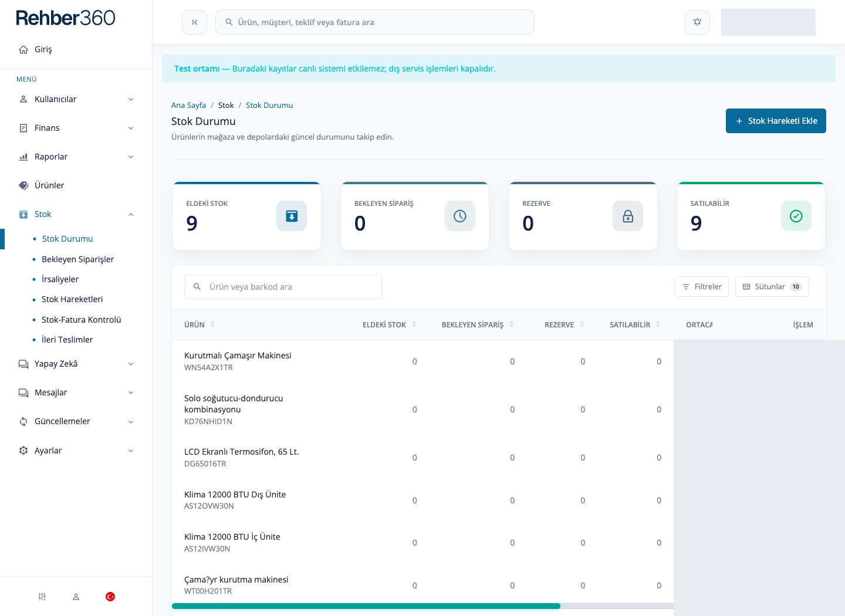The image size is (845, 616).
Task: Open Stok-Fatura Kontrolü submenu item
Action: click(81, 320)
